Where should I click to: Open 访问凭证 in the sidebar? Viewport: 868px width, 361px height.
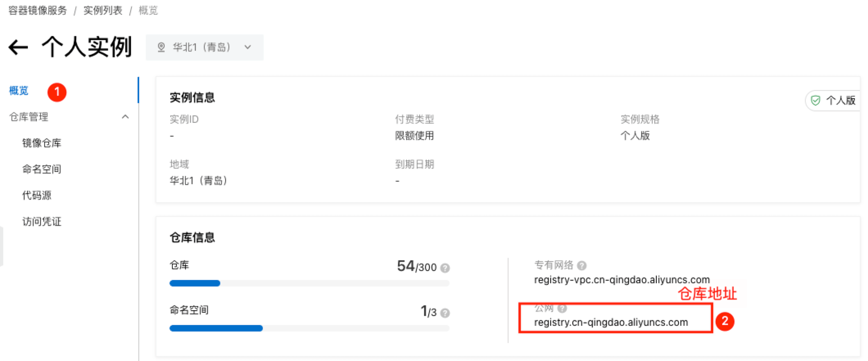coord(42,221)
